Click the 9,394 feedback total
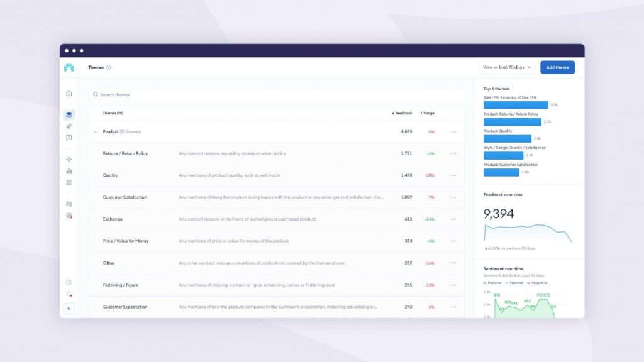This screenshot has width=644, height=362. pos(499,214)
